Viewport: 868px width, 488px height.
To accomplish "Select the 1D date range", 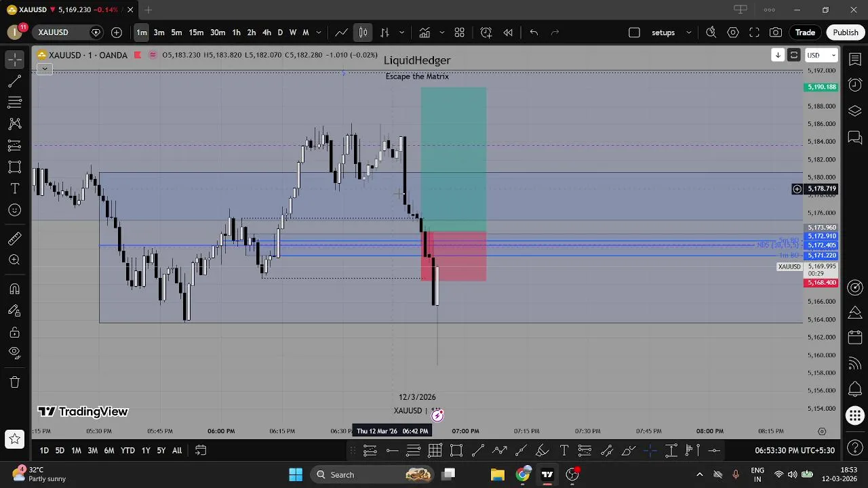I will pyautogui.click(x=44, y=450).
